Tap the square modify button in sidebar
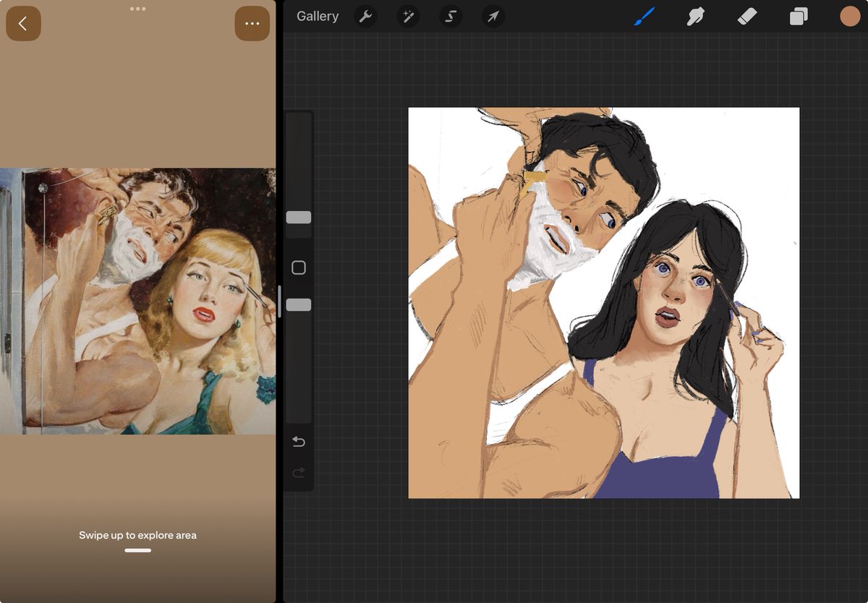This screenshot has height=603, width=868. [x=299, y=268]
